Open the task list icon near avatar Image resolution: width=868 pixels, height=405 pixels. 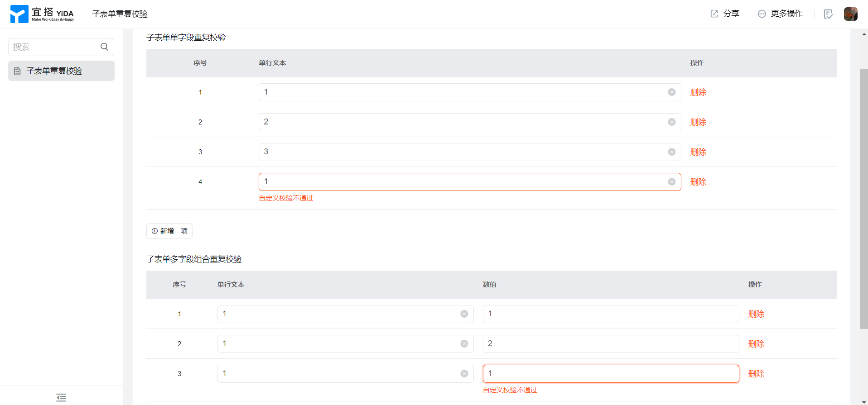(x=828, y=14)
